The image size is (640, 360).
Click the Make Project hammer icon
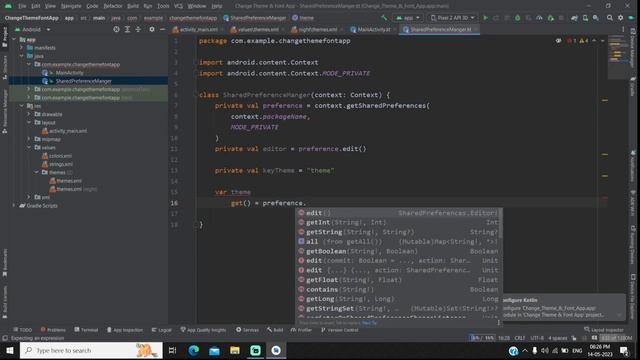pyautogui.click(x=384, y=18)
